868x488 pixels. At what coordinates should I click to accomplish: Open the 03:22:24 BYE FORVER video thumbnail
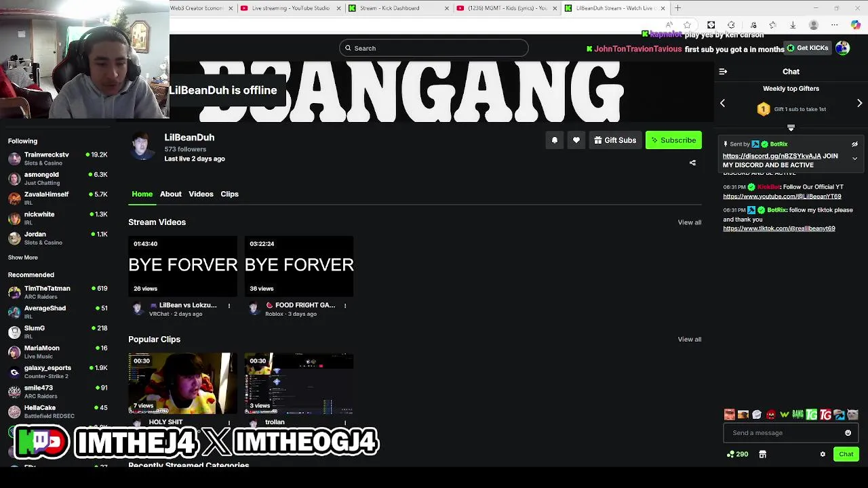(299, 266)
